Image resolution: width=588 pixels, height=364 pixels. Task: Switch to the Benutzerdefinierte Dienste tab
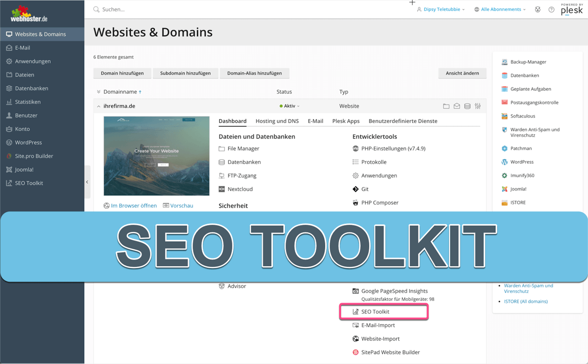click(403, 121)
